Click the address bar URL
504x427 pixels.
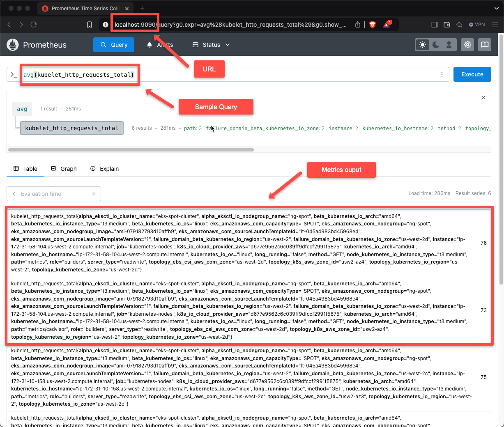(x=230, y=25)
